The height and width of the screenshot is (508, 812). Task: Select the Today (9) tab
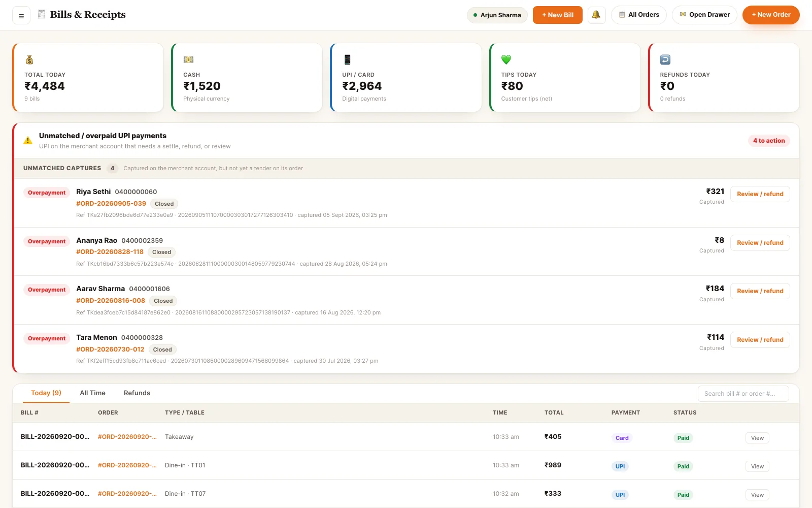pyautogui.click(x=46, y=393)
